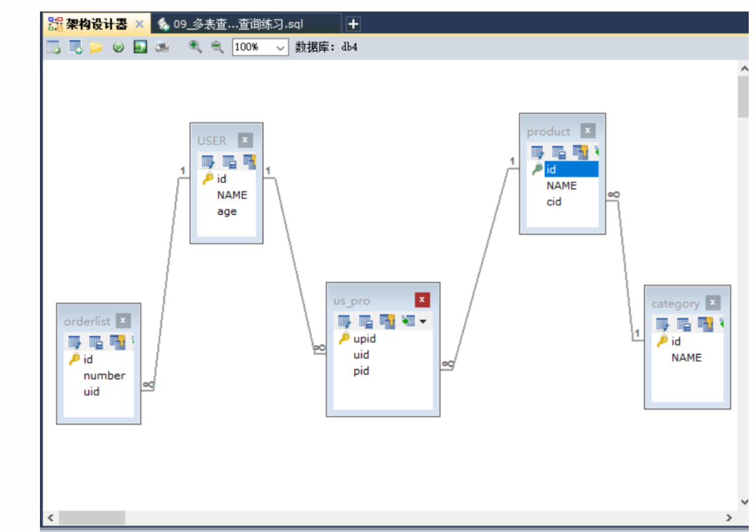
Task: Click the first toolbar table icon
Action: point(53,47)
